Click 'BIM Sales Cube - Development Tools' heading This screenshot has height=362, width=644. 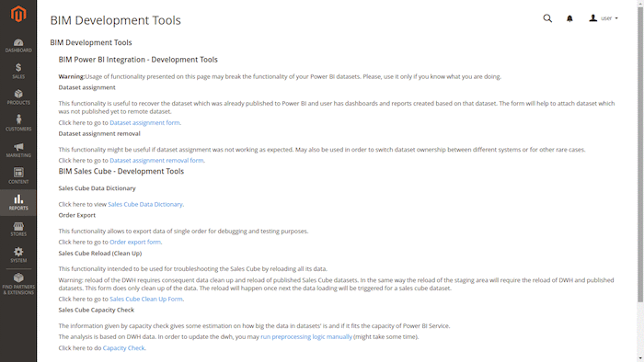121,172
